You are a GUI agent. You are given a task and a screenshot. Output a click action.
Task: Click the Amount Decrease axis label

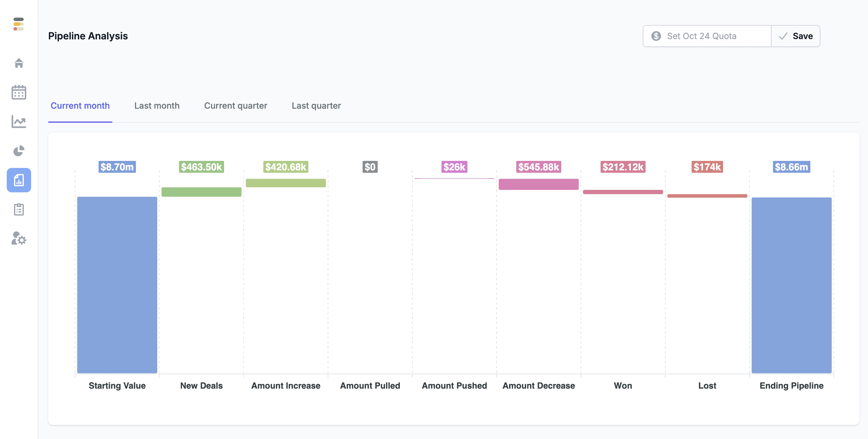point(538,386)
